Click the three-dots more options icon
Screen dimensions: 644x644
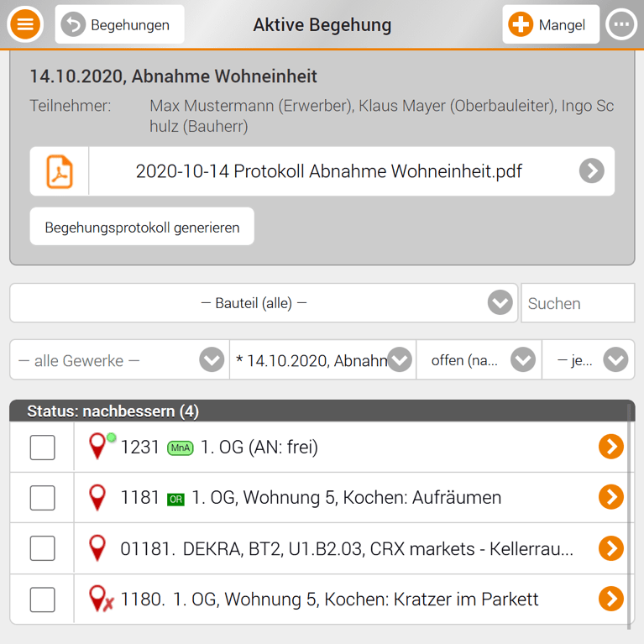point(621,24)
